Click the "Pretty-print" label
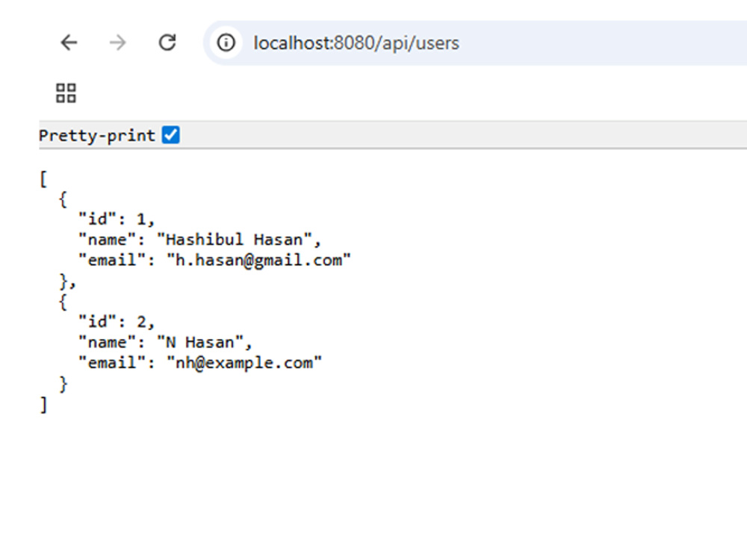Image resolution: width=747 pixels, height=560 pixels. pos(97,136)
